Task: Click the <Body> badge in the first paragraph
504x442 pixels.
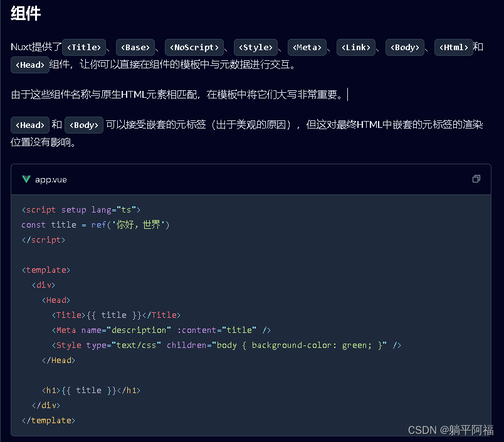Action: [405, 47]
